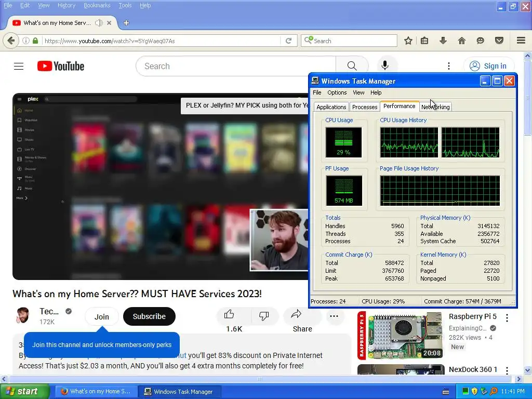Open YouTube settings three-dot menu

tap(448, 66)
